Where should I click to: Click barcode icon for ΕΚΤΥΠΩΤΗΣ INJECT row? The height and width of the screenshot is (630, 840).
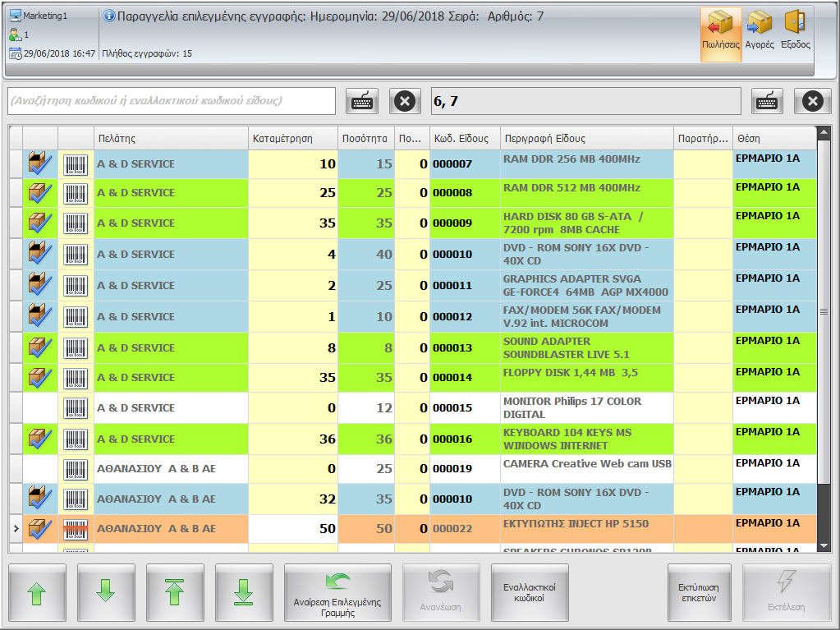76,529
